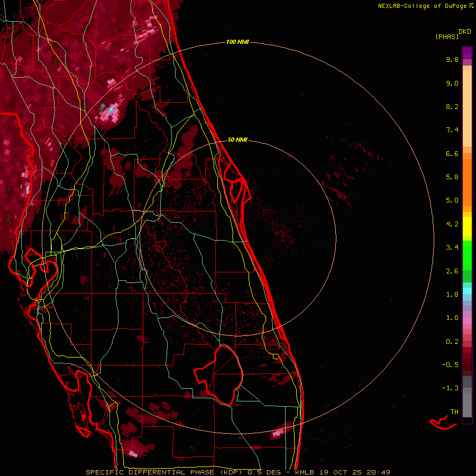This screenshot has height=476, width=476.
Task: Pick the light peach band on the color scale
Action: (x=467, y=108)
